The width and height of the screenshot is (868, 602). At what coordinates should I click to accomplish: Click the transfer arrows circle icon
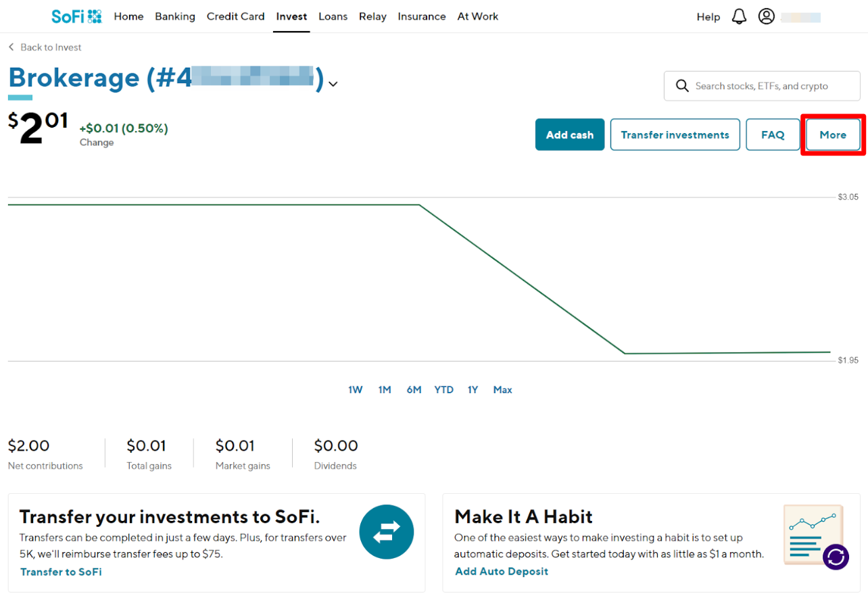click(x=387, y=532)
